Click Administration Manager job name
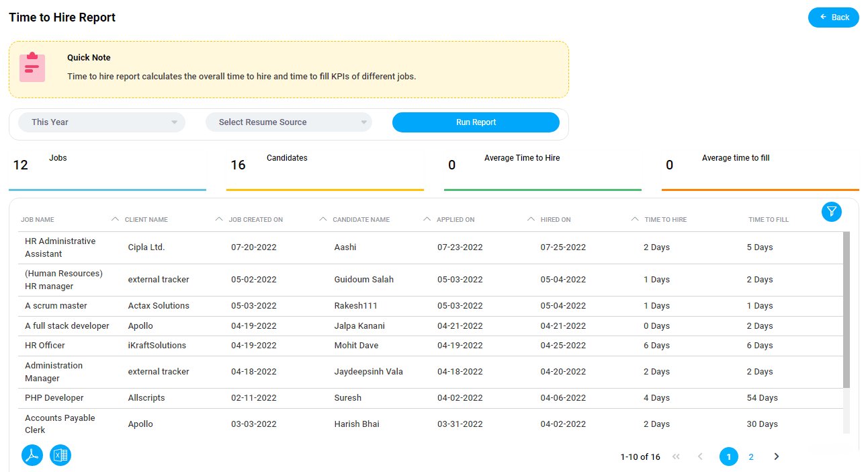The height and width of the screenshot is (472, 868). (54, 372)
